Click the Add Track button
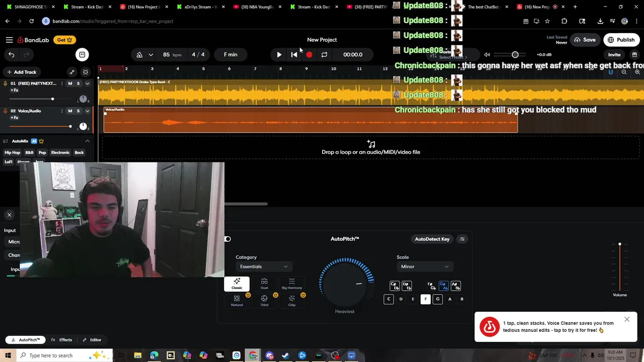The width and height of the screenshot is (644, 362). pyautogui.click(x=22, y=72)
